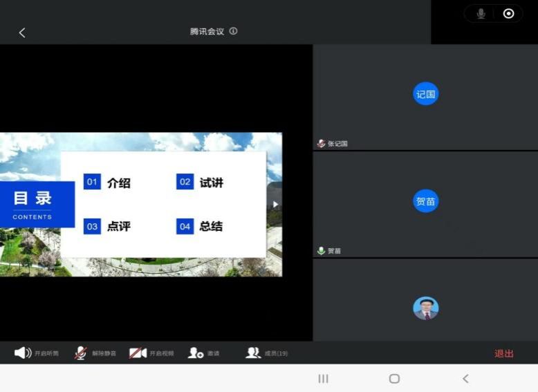The height and width of the screenshot is (392, 538).
Task: Tap the participant photo avatar tile
Action: tap(425, 308)
